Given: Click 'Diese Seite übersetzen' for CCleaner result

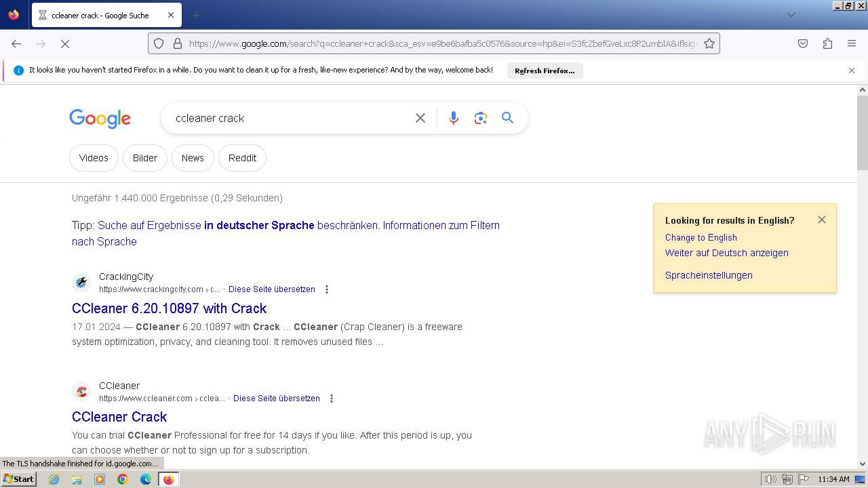Looking at the screenshot, I should click(277, 399).
